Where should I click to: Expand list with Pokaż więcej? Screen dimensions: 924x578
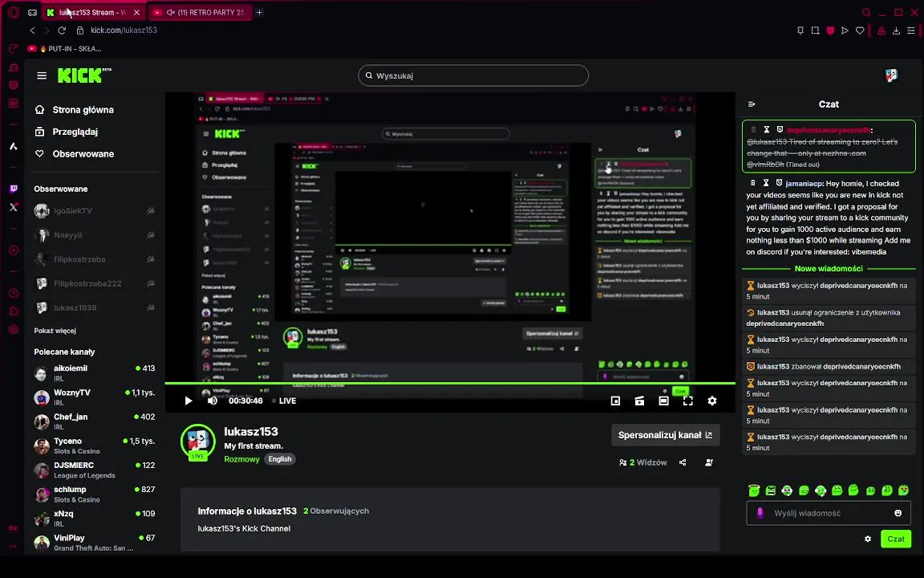click(55, 331)
